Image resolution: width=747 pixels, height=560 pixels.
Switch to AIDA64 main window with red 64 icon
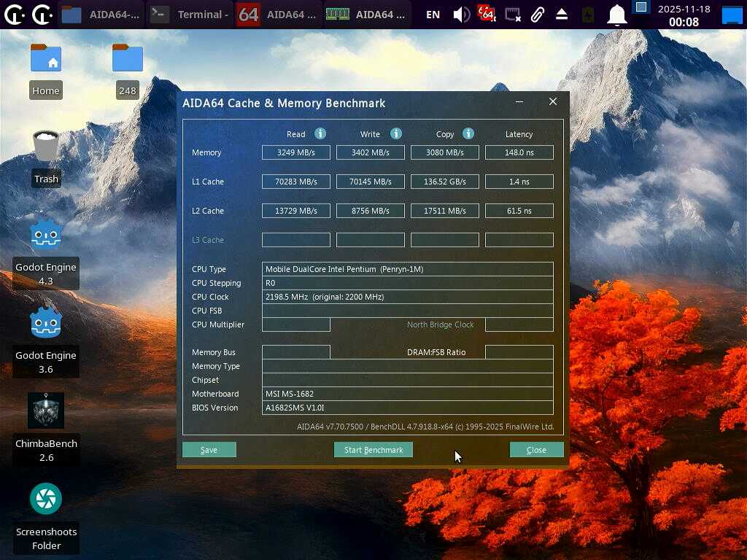click(278, 15)
